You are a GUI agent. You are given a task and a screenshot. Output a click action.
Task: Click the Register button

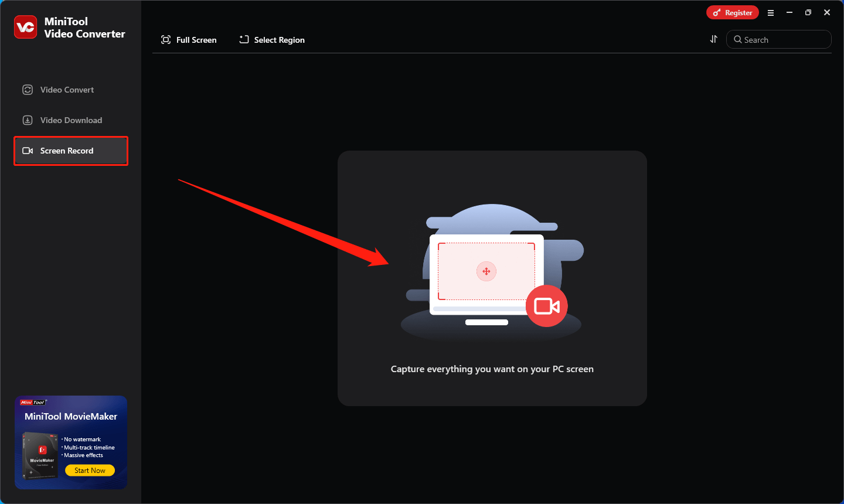click(733, 12)
